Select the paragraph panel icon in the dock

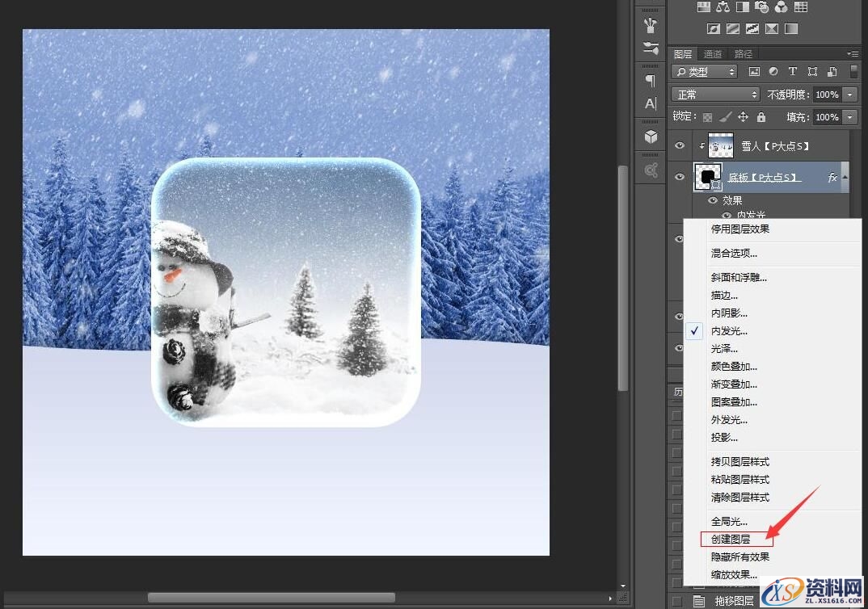pyautogui.click(x=651, y=79)
